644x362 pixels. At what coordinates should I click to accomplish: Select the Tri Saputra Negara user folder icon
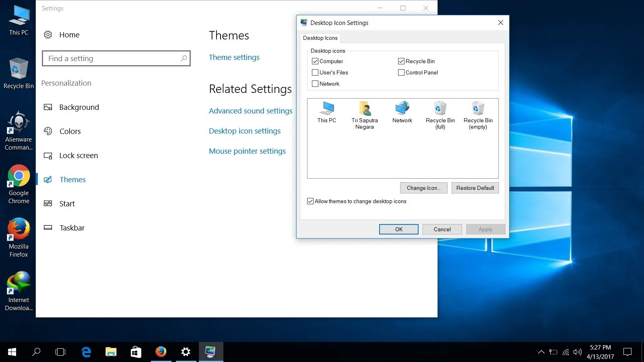[x=365, y=115]
